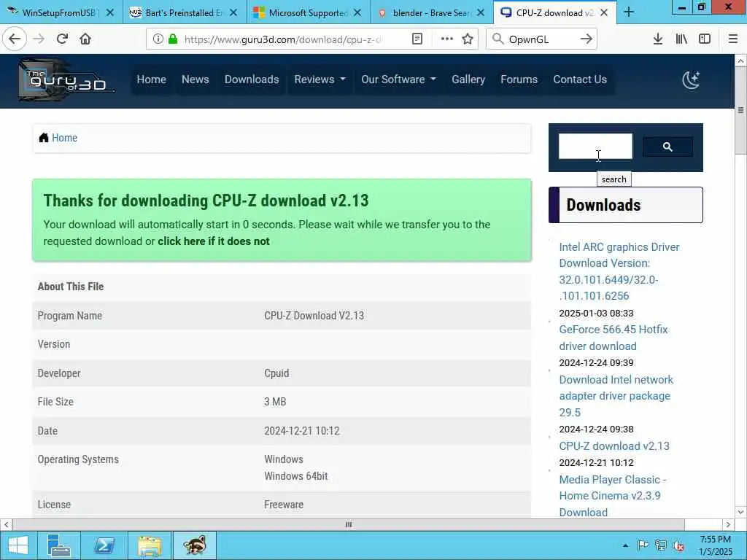Open Download Intel network adapter driver link
This screenshot has width=747, height=560.
(x=616, y=396)
